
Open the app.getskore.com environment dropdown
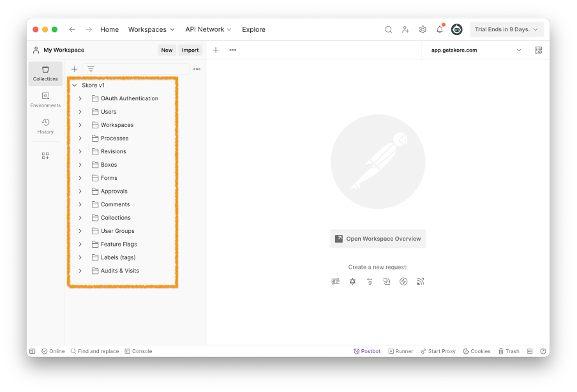476,50
